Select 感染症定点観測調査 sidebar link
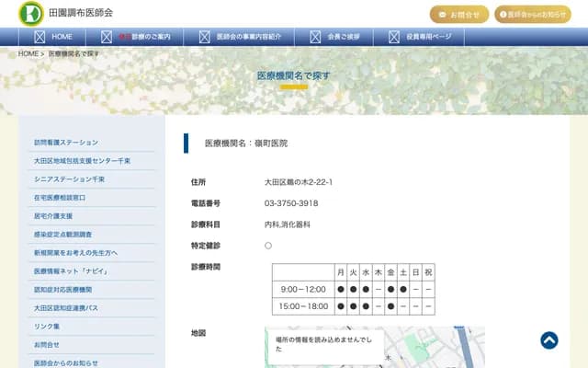The width and height of the screenshot is (588, 368). click(62, 235)
